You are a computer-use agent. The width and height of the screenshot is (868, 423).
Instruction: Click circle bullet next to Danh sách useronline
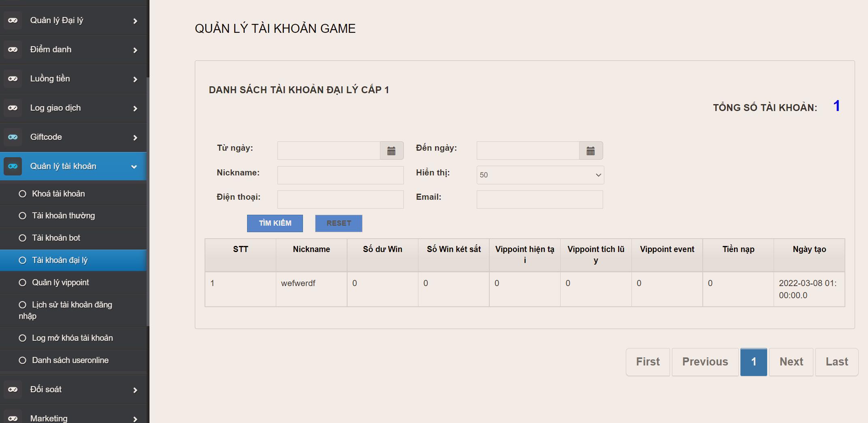click(23, 360)
